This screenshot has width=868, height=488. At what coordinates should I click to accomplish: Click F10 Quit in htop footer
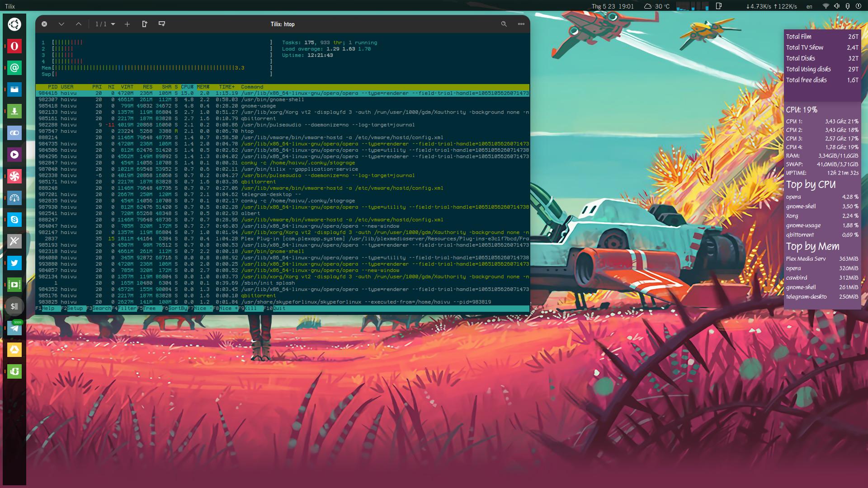(x=275, y=309)
